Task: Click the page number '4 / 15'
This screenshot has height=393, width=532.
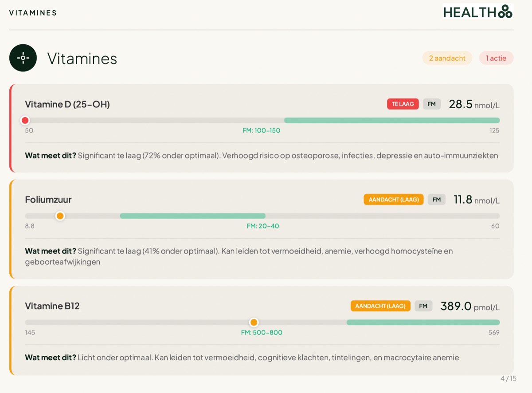Action: tap(509, 378)
